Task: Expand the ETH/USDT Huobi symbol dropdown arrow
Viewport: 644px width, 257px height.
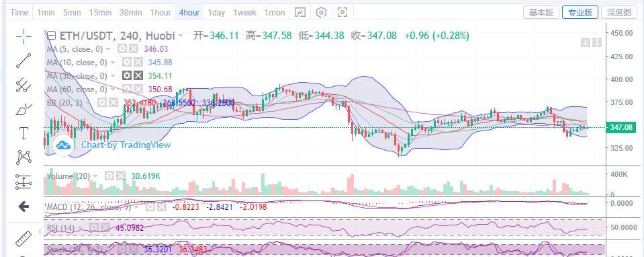Action: click(181, 36)
